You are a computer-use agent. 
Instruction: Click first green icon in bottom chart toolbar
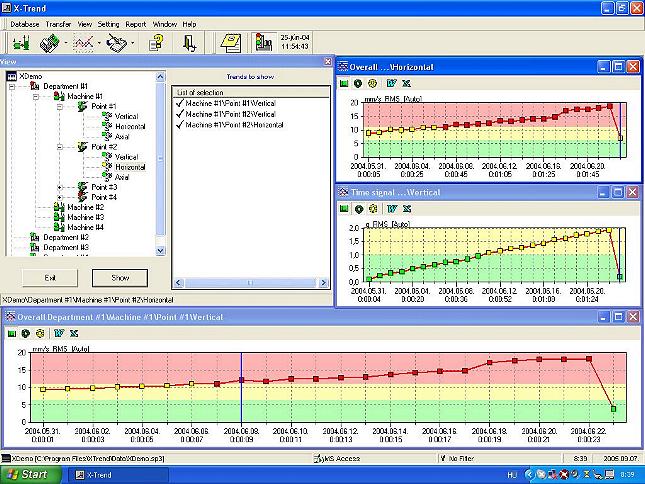click(11, 333)
